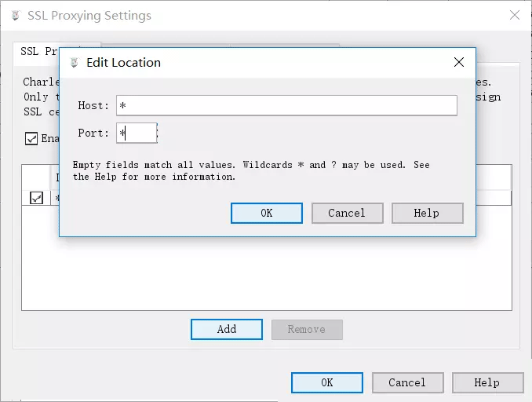Cancel the SSL Proxying Settings window

pos(406,382)
